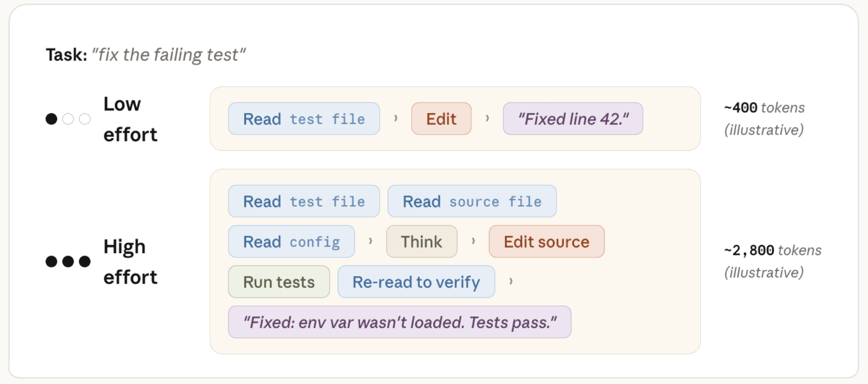Select the third empty dot beside Low effort
Screen dimensions: 868x384
(x=85, y=119)
